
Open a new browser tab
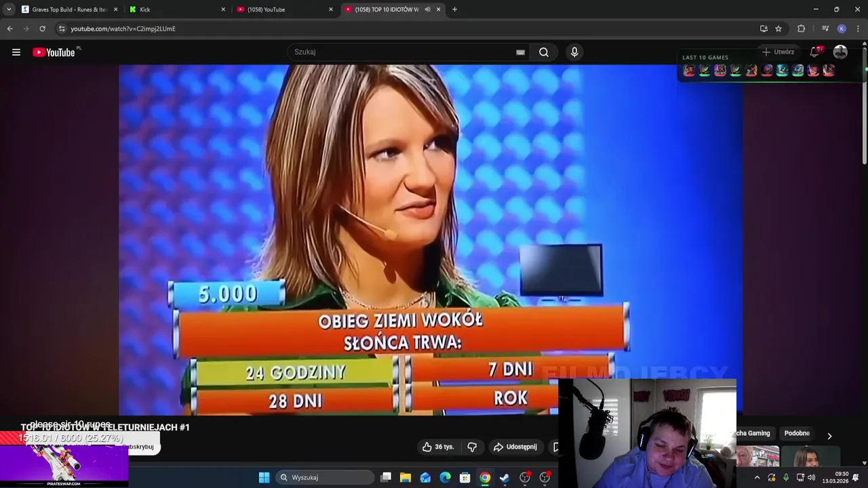point(454,9)
